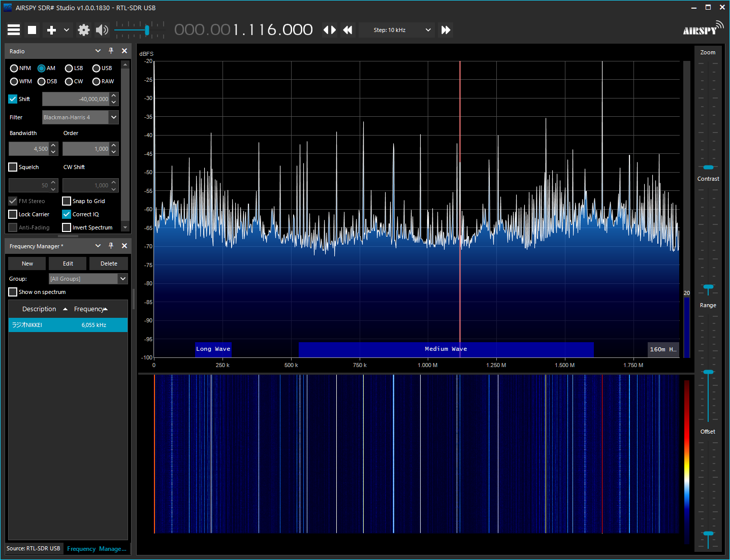
Task: Click the Range slider handle
Action: tap(708, 372)
